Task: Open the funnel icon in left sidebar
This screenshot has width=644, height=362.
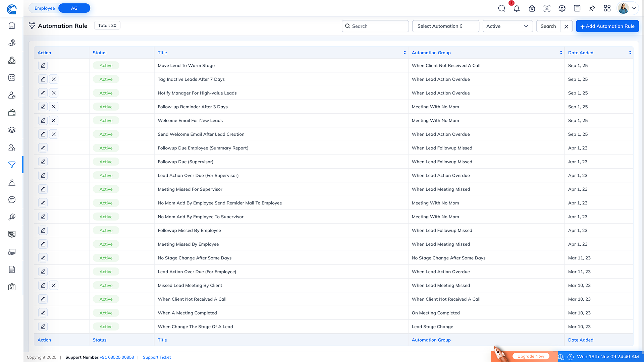Action: [x=12, y=165]
